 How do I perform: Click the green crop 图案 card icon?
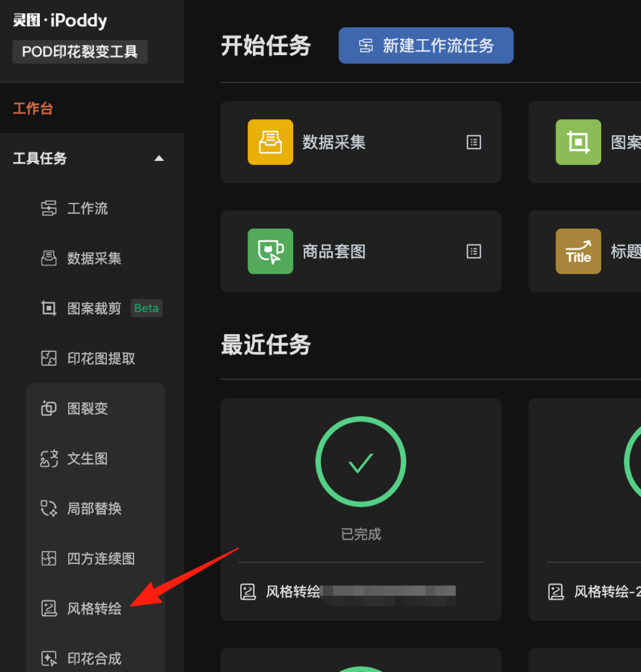579,142
